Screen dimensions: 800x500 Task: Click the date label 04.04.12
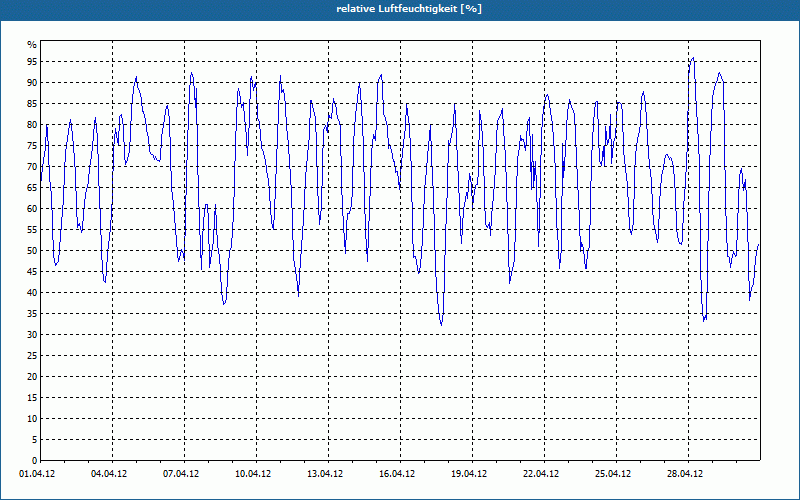coord(109,474)
